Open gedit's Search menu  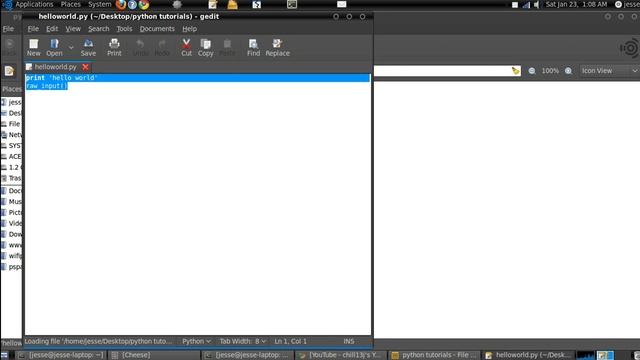coord(99,29)
